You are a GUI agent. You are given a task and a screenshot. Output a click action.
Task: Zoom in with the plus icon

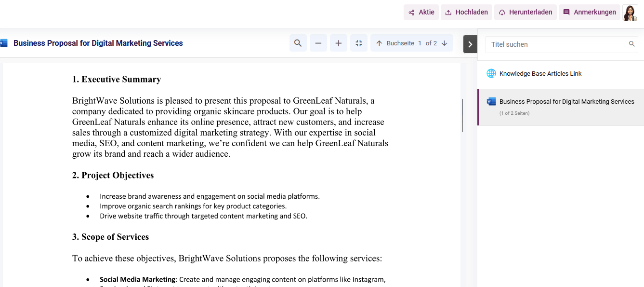pyautogui.click(x=339, y=43)
